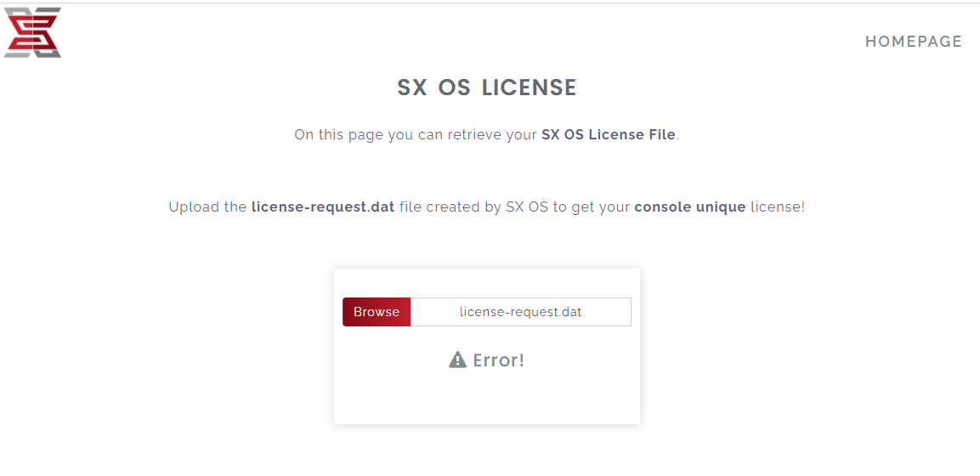Viewport: 980px width, 476px height.
Task: Select the license-request.dat file name field
Action: 521,312
